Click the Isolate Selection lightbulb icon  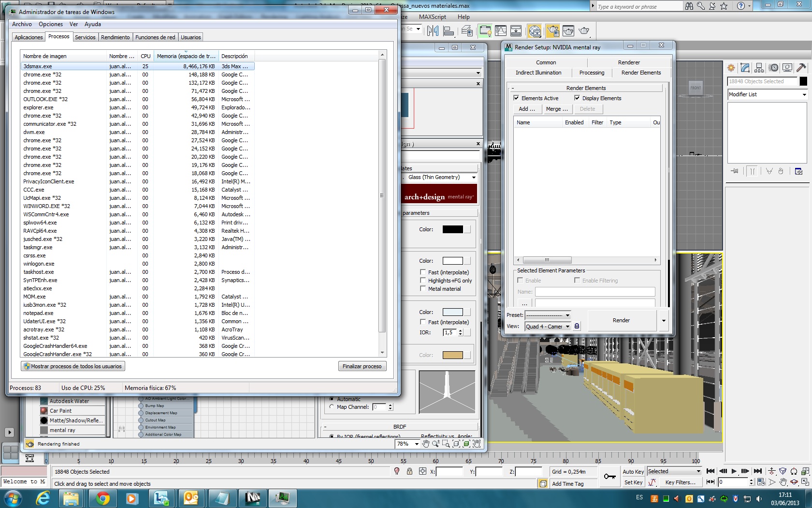[x=397, y=471]
